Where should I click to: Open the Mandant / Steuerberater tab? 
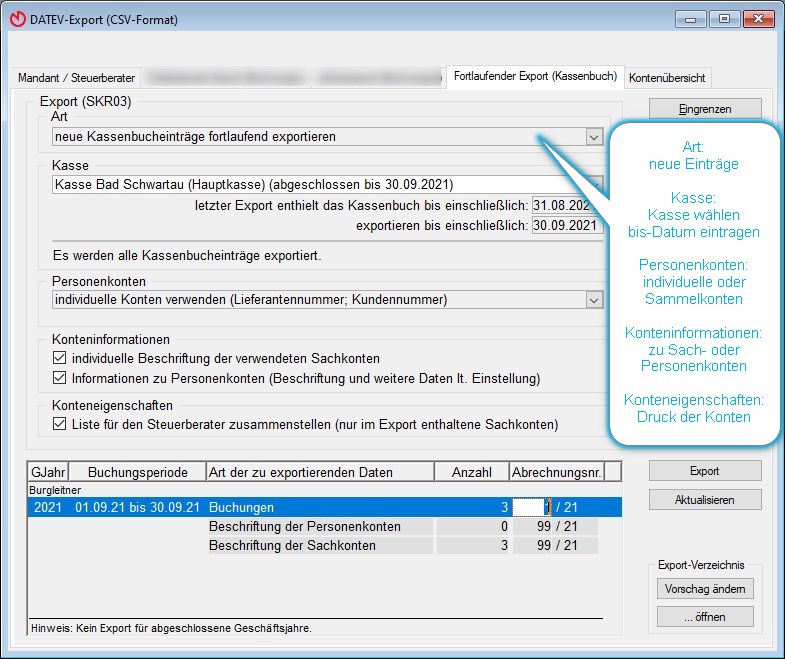point(76,78)
